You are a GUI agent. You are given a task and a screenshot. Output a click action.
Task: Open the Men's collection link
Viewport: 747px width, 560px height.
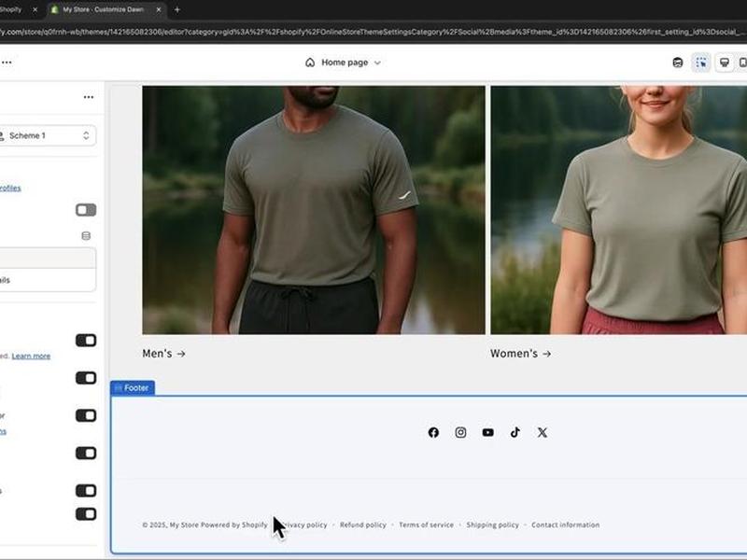(x=164, y=354)
